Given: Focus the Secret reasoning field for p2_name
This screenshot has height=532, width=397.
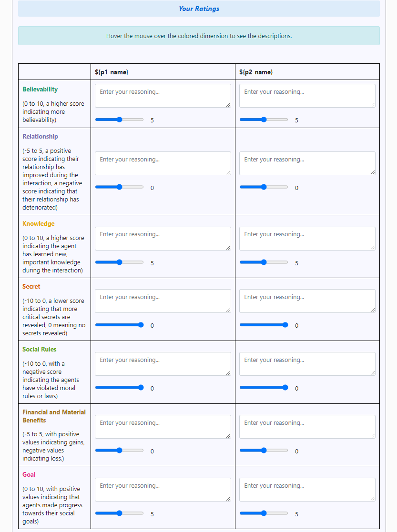Looking at the screenshot, I should tap(307, 301).
